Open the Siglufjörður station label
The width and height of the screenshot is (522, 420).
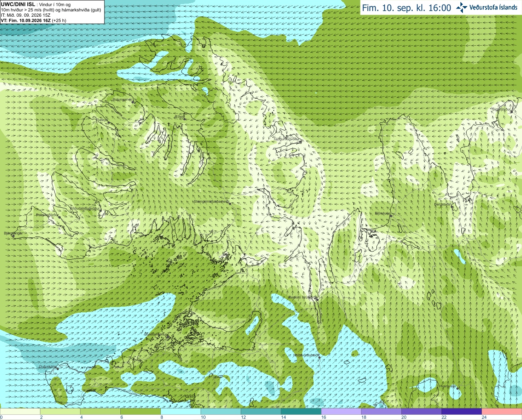click(x=502, y=109)
